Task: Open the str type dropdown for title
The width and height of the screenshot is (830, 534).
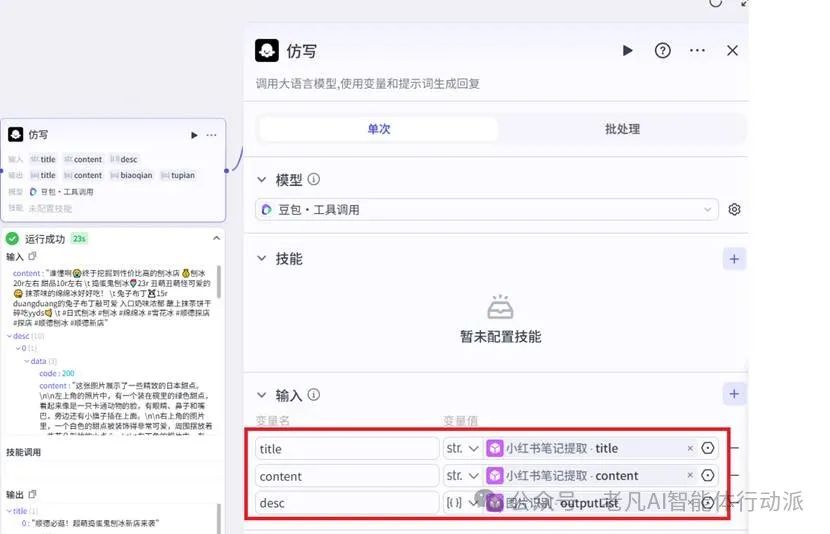Action: (462, 448)
